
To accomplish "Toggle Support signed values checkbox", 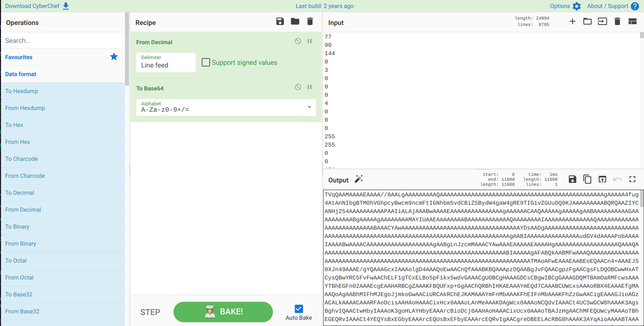I will pos(206,62).
